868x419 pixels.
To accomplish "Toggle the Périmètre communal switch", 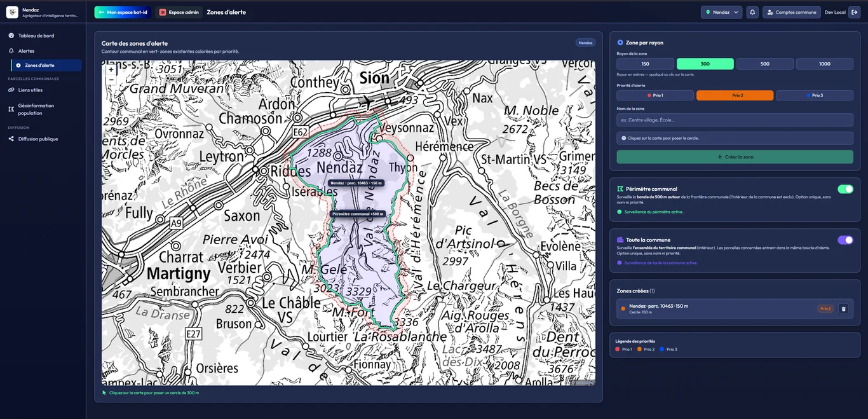I will [x=845, y=189].
